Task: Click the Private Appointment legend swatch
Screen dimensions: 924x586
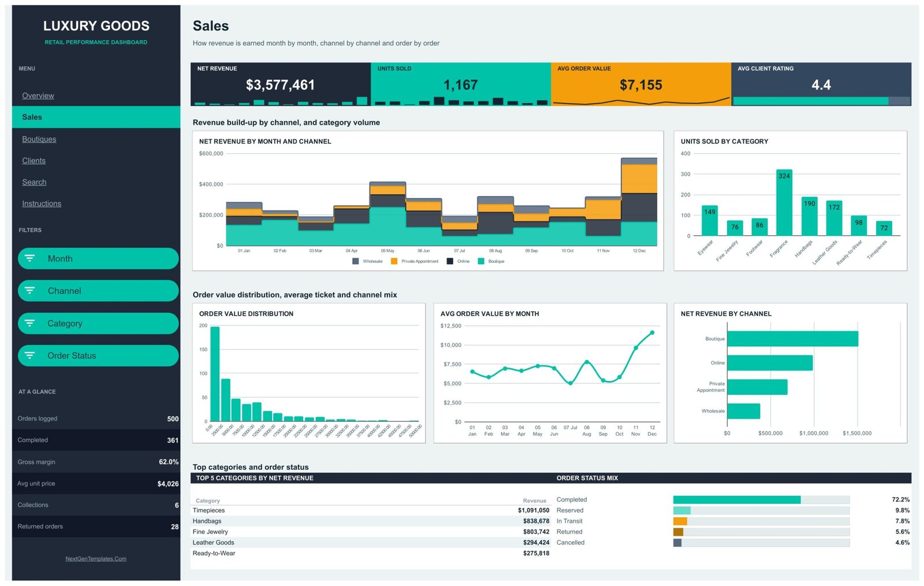Action: 394,261
